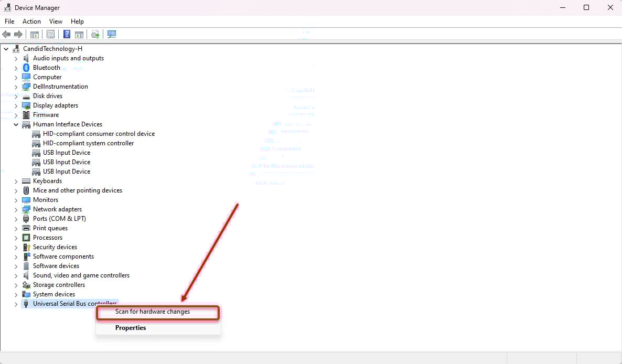Click the monitor Scan for hardware changes icon
The width and height of the screenshot is (622, 364).
[112, 35]
